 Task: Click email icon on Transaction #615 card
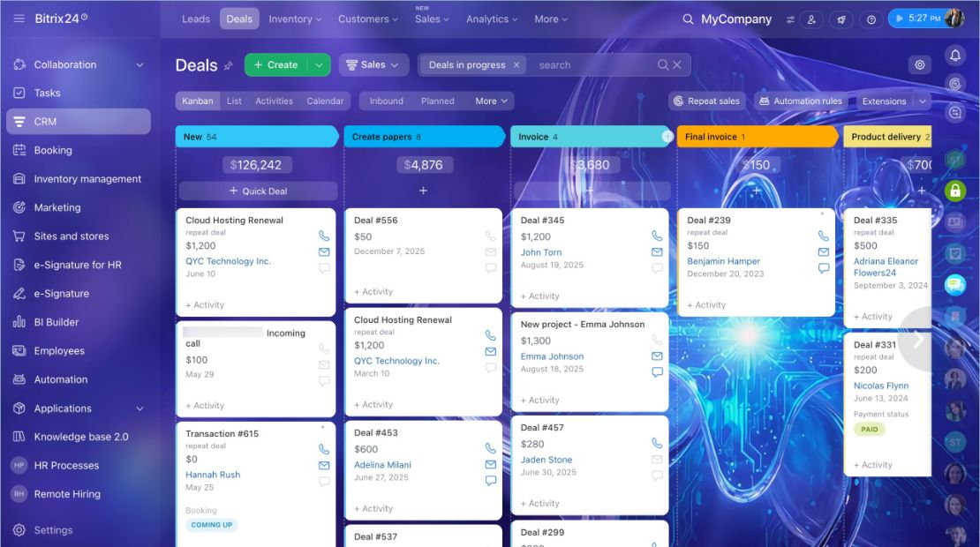[324, 465]
